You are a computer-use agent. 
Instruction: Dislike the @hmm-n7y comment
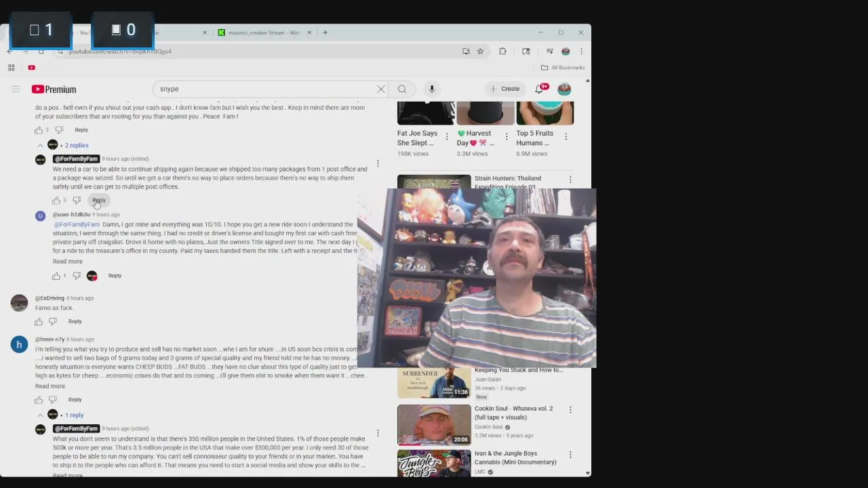(x=53, y=400)
